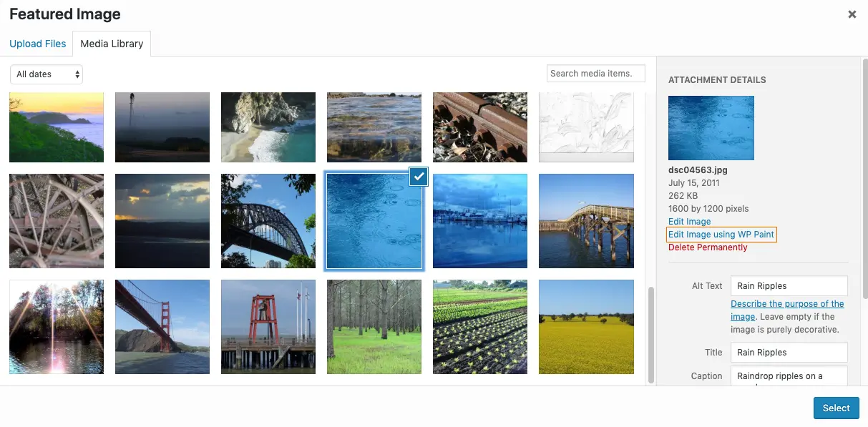Select the Golden Gate Bridge thumbnail
This screenshot has height=427, width=868.
(x=162, y=327)
